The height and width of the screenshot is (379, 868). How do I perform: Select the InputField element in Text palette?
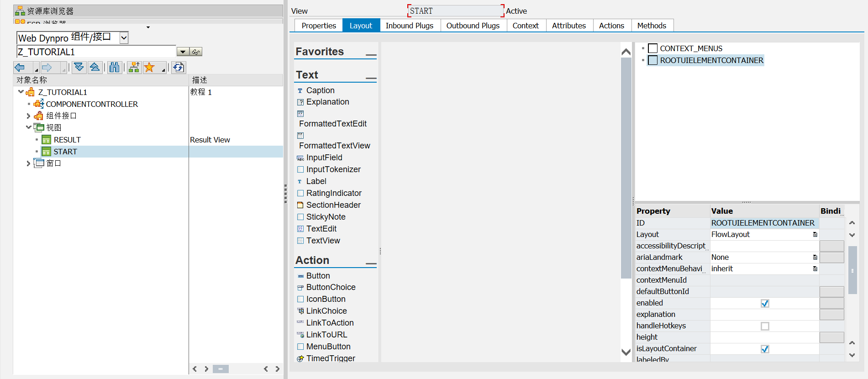(324, 158)
